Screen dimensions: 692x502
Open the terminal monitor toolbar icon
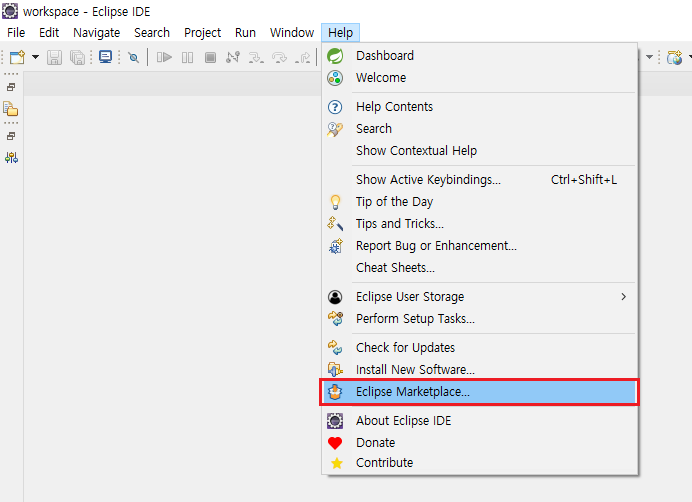point(105,57)
